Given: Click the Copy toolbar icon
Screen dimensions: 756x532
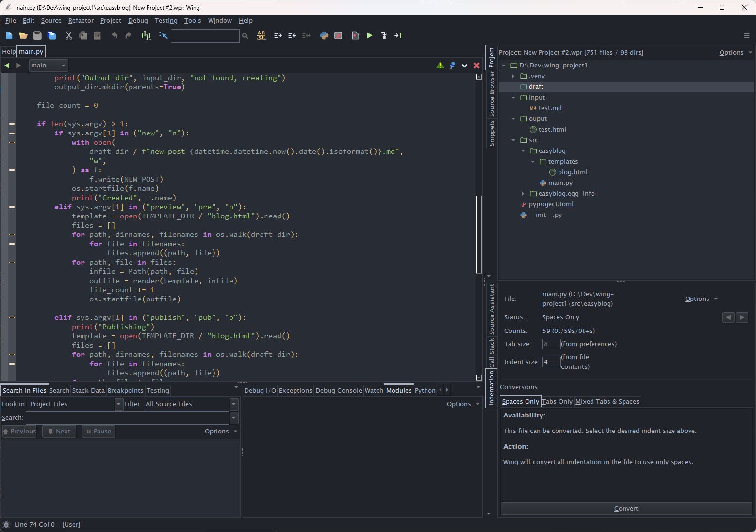Looking at the screenshot, I should pyautogui.click(x=83, y=35).
